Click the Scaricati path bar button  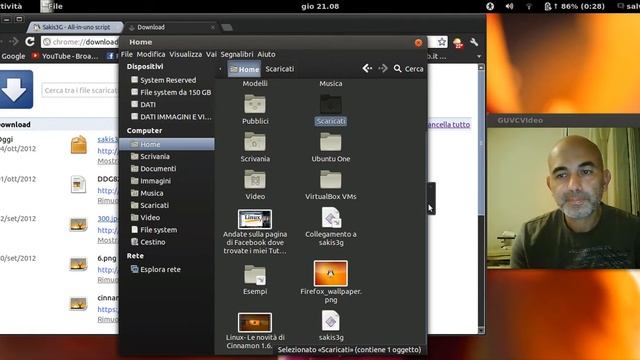[x=280, y=69]
